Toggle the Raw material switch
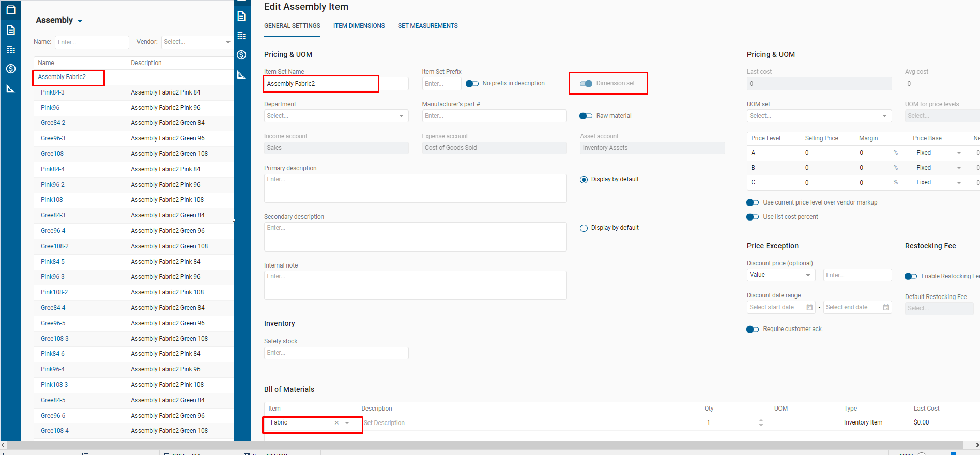 (x=586, y=116)
